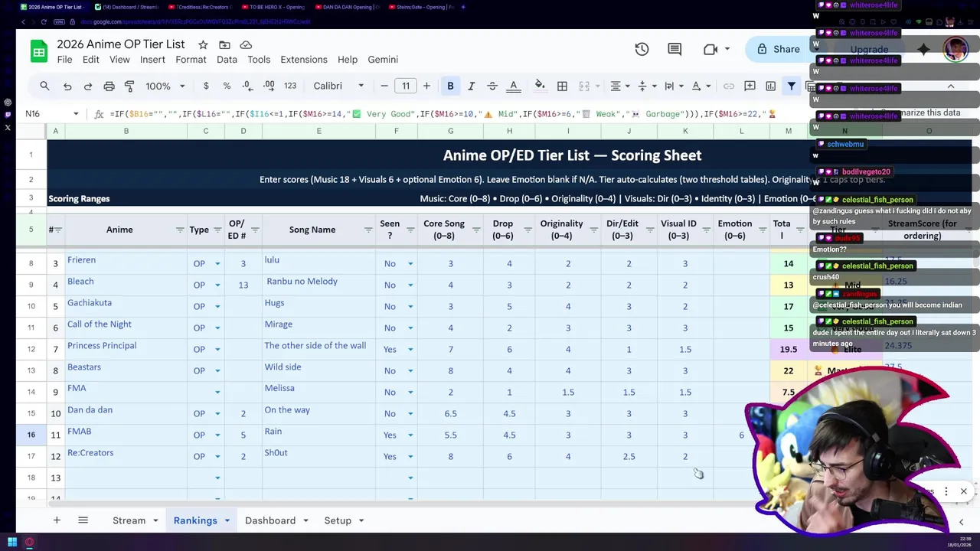Open the Google Sheets home icon
The image size is (980, 551).
pyautogui.click(x=38, y=51)
